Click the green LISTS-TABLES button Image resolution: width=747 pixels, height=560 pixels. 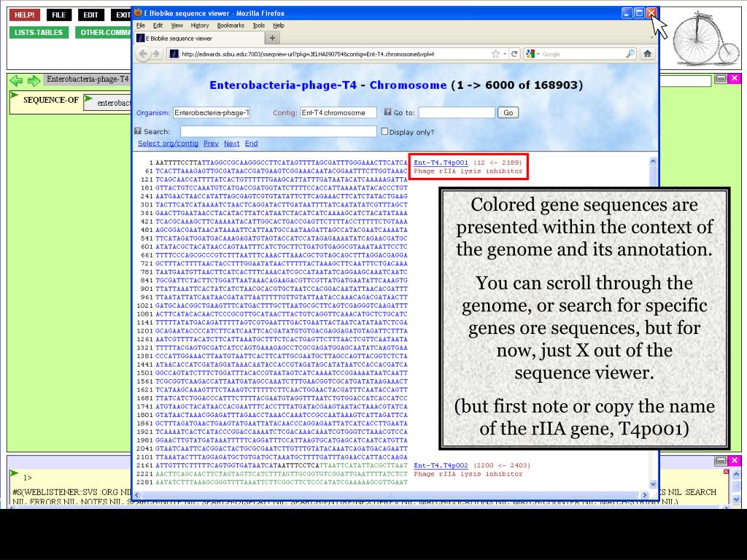point(39,32)
